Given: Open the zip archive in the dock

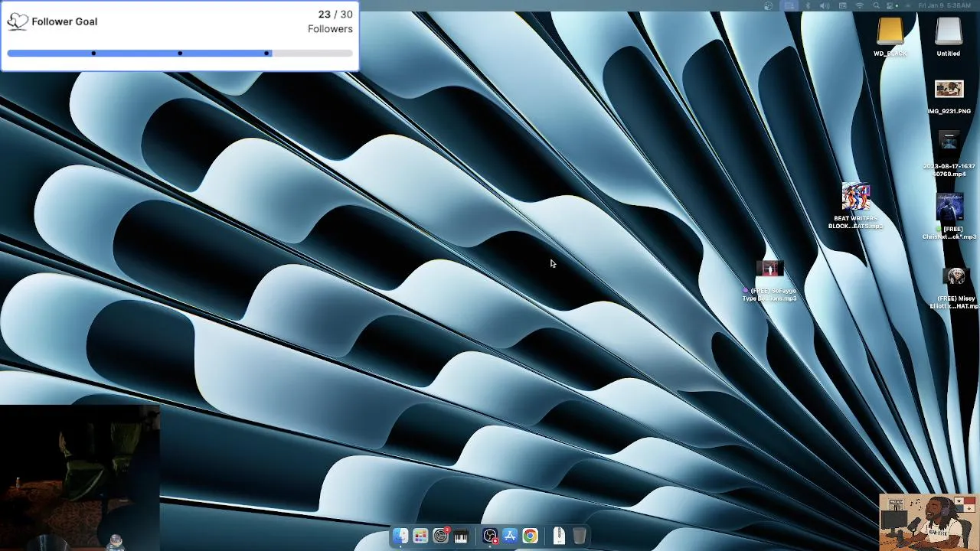Looking at the screenshot, I should pyautogui.click(x=559, y=536).
